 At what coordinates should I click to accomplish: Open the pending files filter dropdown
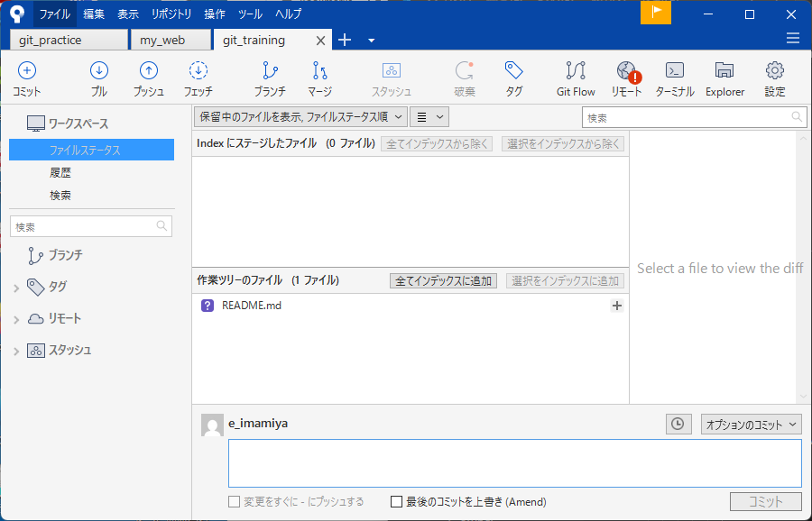[x=300, y=116]
